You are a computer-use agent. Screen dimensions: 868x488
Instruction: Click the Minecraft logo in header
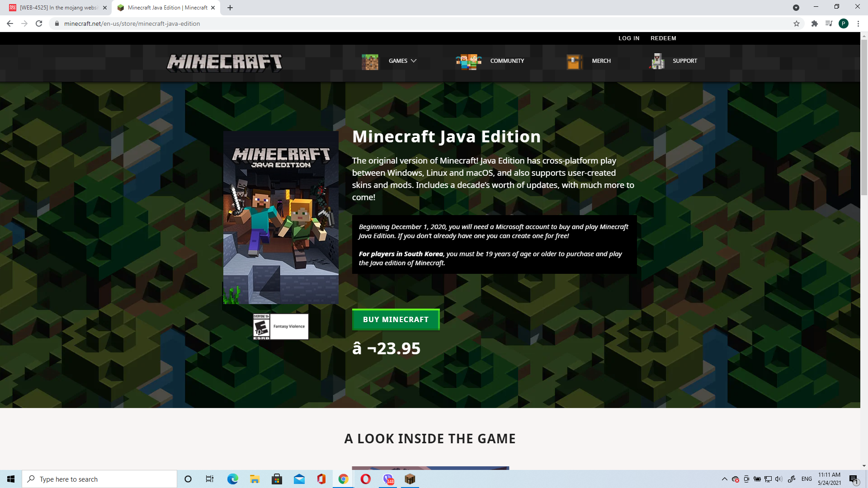[224, 62]
